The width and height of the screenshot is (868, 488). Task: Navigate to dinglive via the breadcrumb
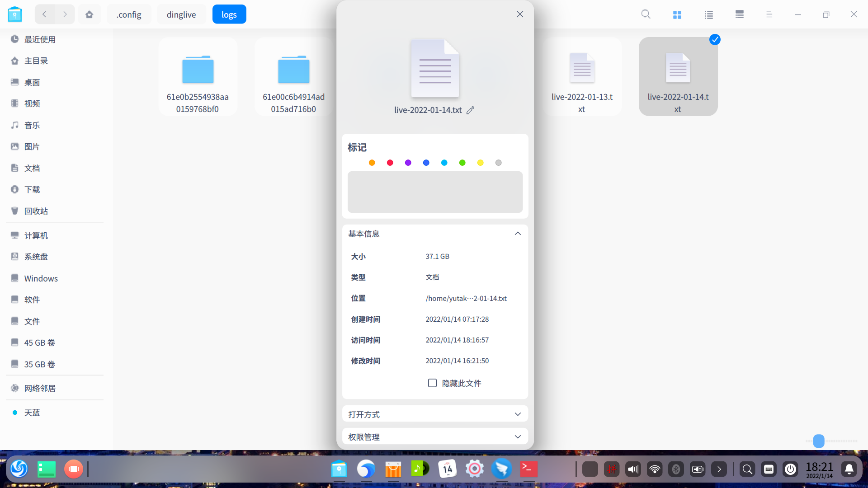point(181,14)
